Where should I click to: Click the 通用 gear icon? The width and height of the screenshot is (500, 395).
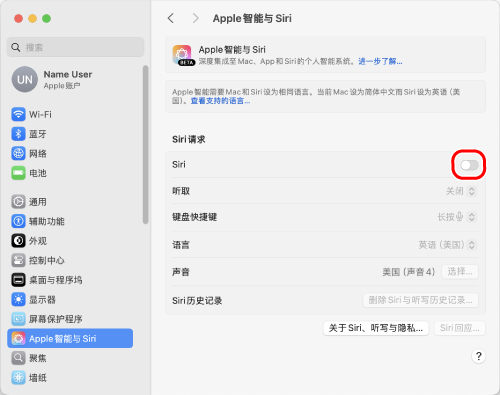click(18, 202)
